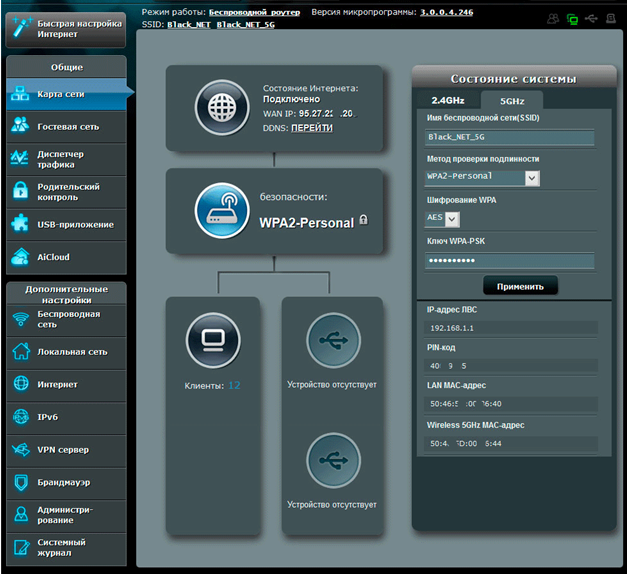Open AiCloud icon in sidebar
The height and width of the screenshot is (576, 627).
20,256
